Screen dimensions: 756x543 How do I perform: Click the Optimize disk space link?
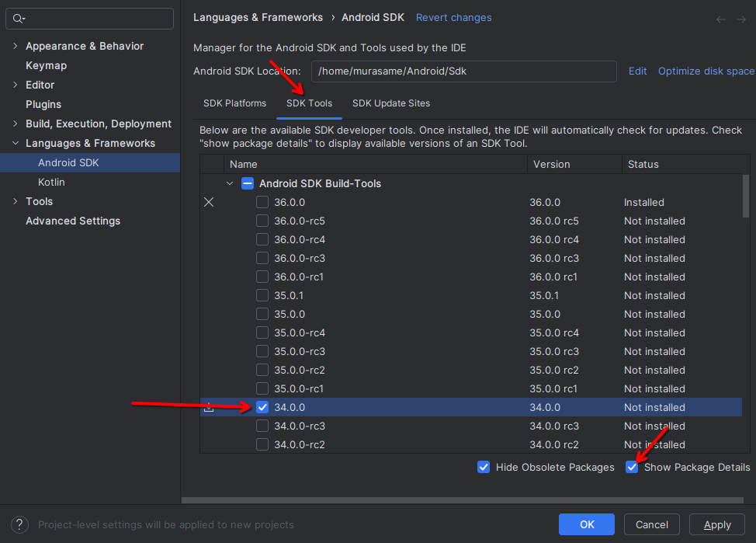706,71
